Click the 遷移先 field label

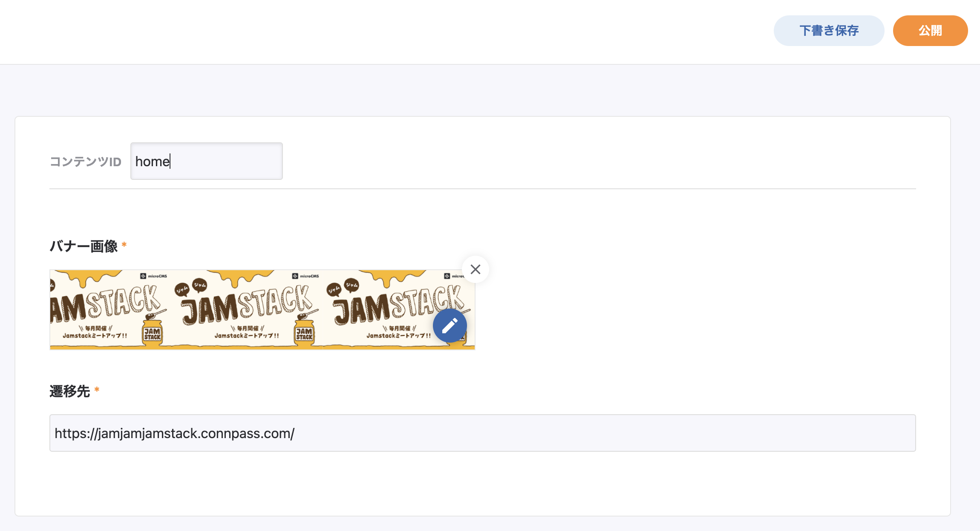click(70, 391)
